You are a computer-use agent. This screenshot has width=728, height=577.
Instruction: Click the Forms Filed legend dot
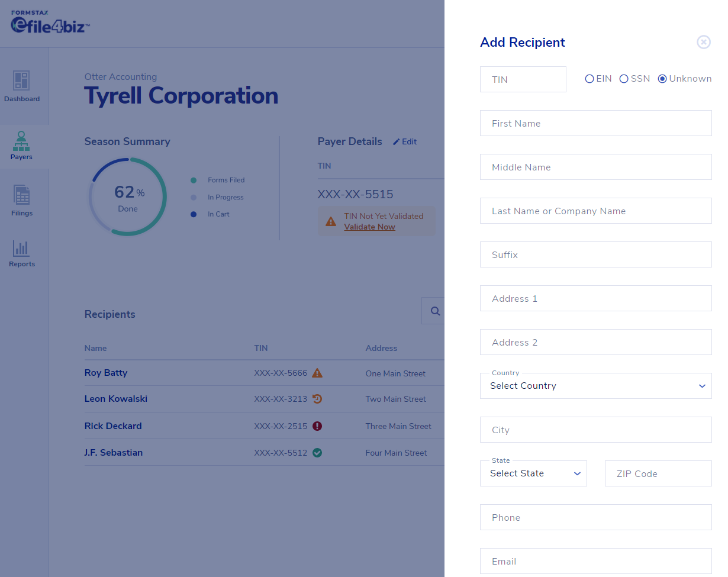(x=194, y=180)
